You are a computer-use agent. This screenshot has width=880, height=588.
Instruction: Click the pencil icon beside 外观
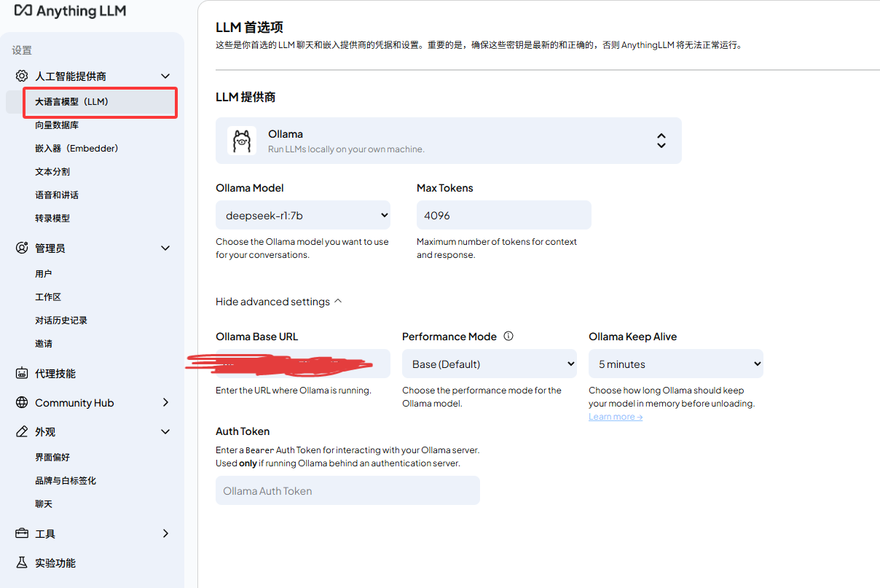coord(22,431)
